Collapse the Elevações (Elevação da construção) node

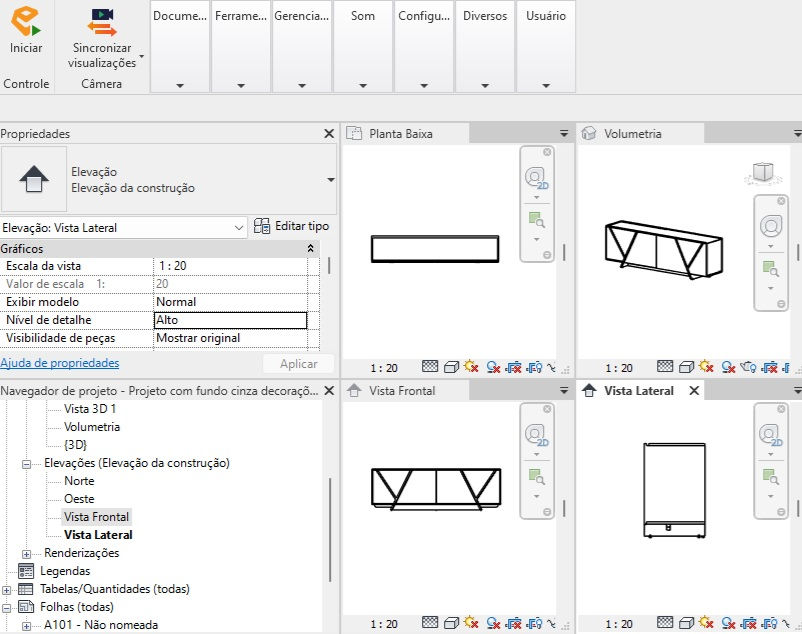click(27, 464)
